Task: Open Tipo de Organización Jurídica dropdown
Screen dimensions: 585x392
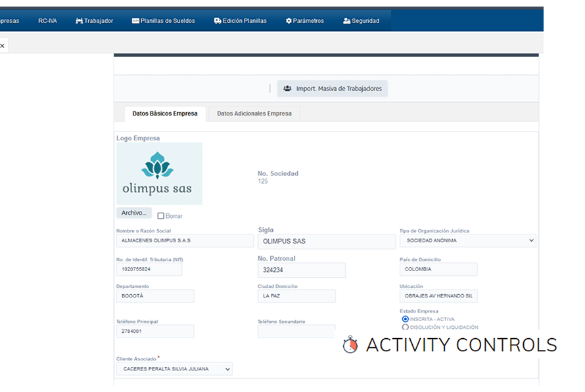Action: pos(468,241)
